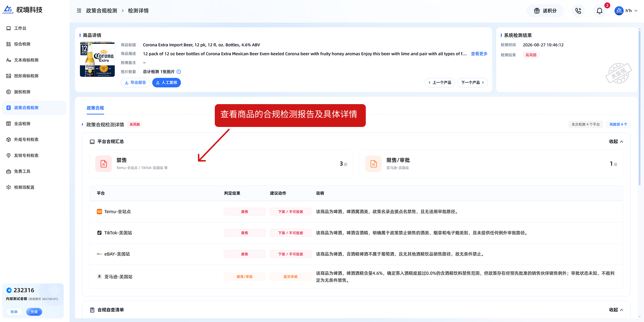Image resolution: width=644 pixels, height=322 pixels.
Task: Click 提交审核 tag in 亚马逊 row
Action: [290, 277]
